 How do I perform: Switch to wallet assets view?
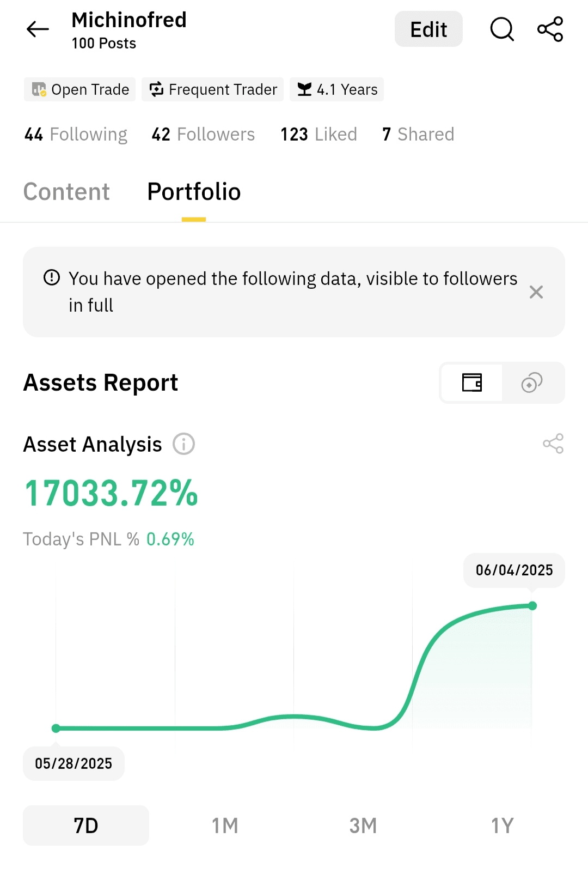(x=471, y=383)
